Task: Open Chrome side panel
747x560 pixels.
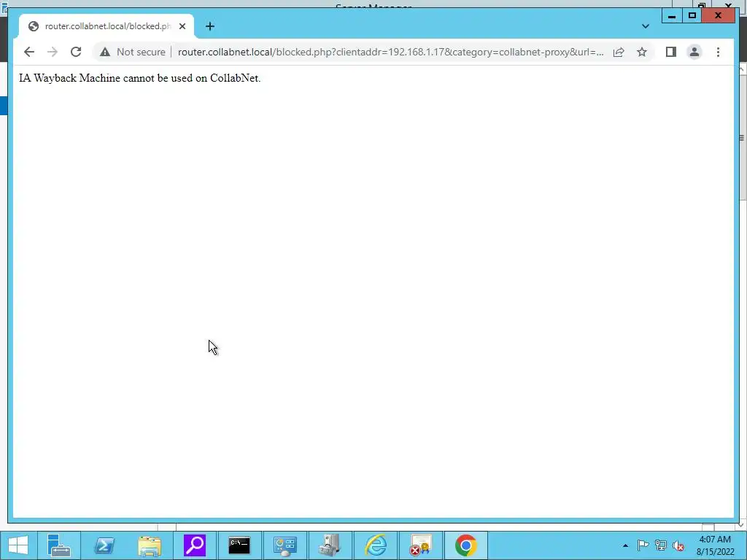Action: click(671, 52)
